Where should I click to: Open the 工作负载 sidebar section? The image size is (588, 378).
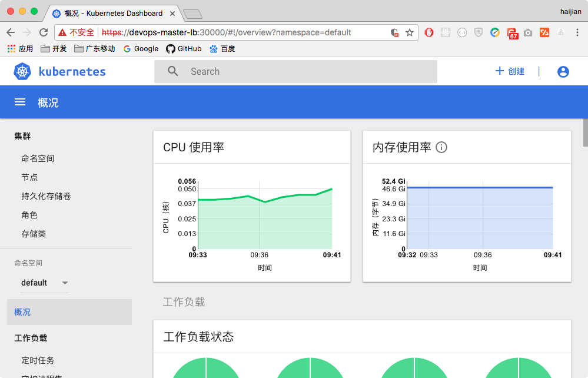(x=31, y=338)
